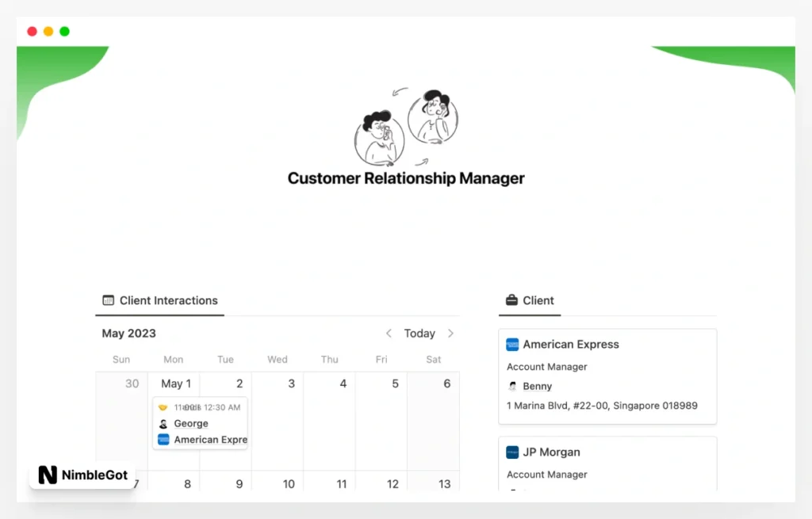812x519 pixels.
Task: Click George's avatar icon in the event
Action: click(x=163, y=424)
